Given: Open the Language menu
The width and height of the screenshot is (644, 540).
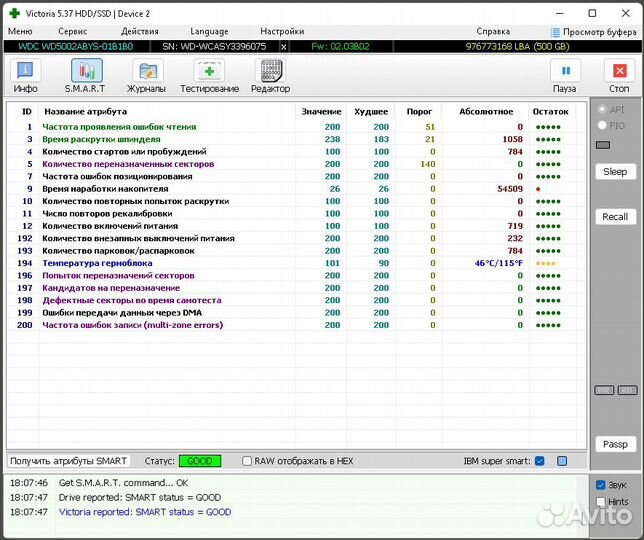Looking at the screenshot, I should pyautogui.click(x=209, y=31).
